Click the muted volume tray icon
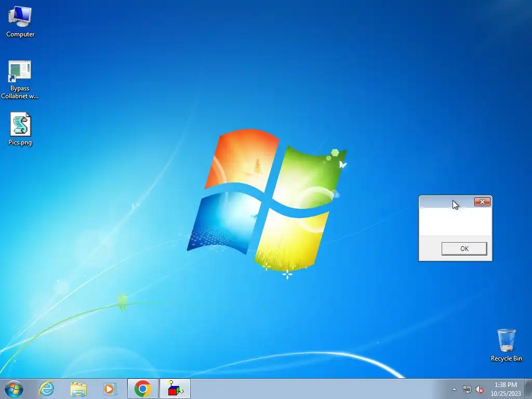This screenshot has height=399, width=532. [480, 390]
